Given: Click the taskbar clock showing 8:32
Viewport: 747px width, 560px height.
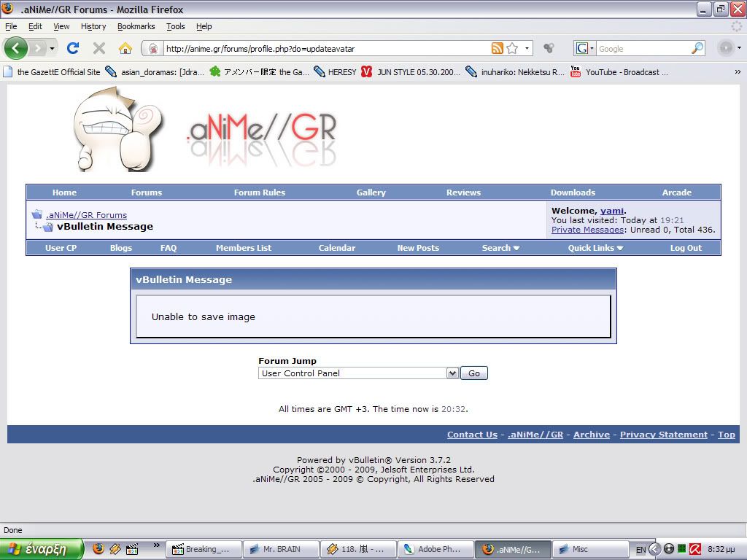Looking at the screenshot, I should pyautogui.click(x=721, y=550).
